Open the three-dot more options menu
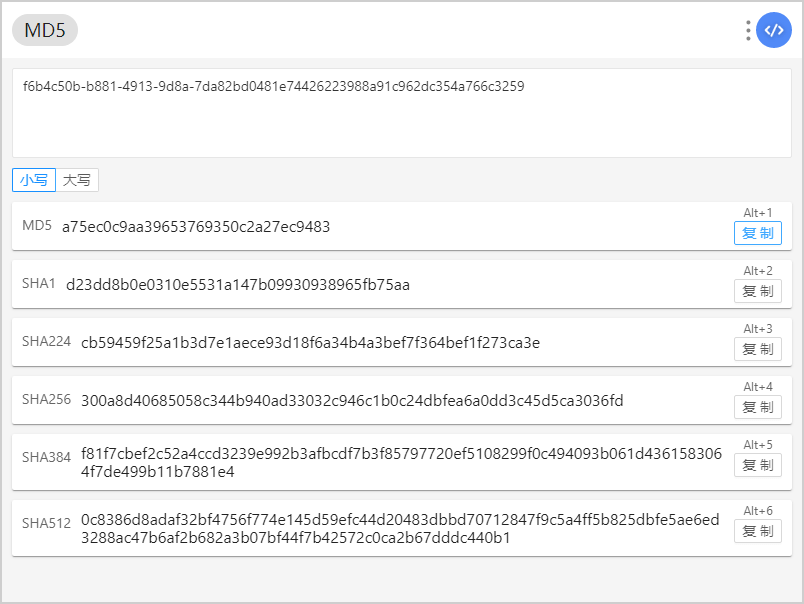The height and width of the screenshot is (604, 804). click(748, 30)
